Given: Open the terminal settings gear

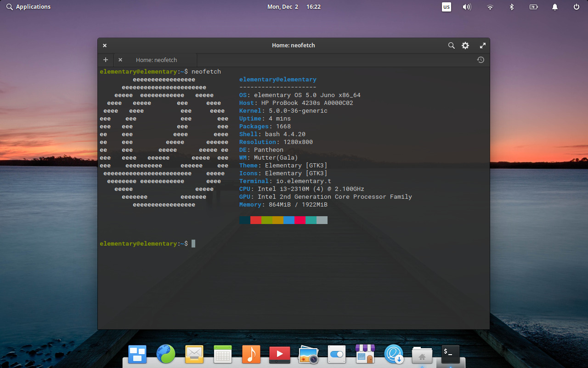Looking at the screenshot, I should pos(465,46).
